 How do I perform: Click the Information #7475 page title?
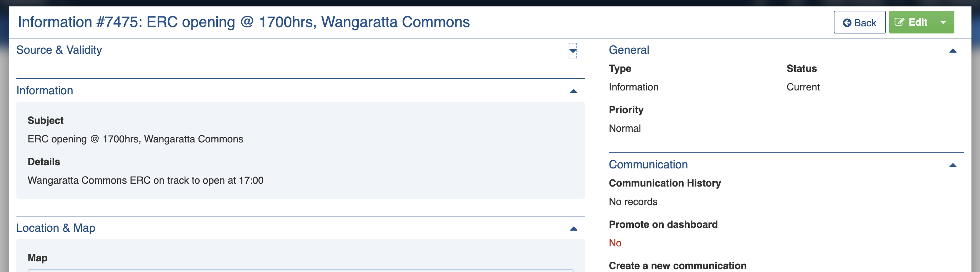click(243, 22)
